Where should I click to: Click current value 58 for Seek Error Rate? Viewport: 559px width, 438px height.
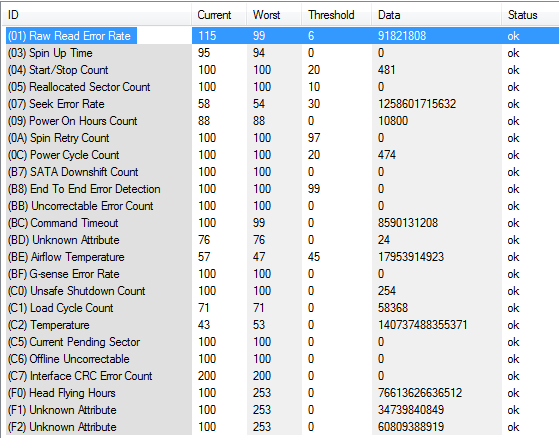tap(204, 104)
